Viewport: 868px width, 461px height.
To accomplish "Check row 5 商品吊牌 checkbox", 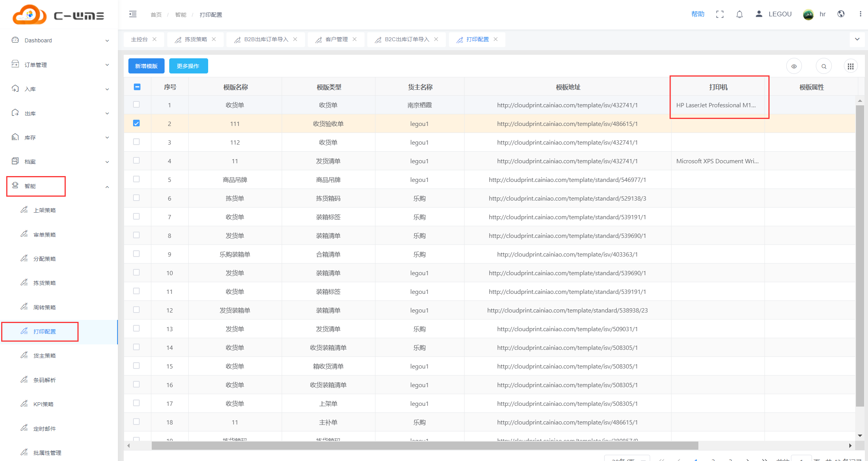I will [x=136, y=179].
